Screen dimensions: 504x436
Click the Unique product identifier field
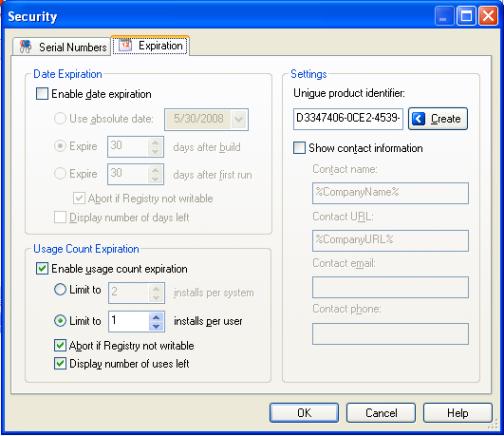348,118
